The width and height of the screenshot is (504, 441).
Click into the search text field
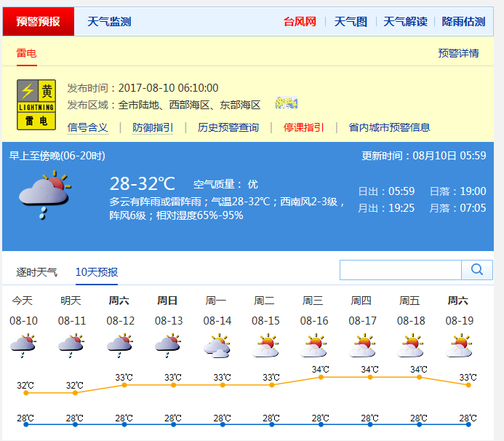(x=400, y=270)
